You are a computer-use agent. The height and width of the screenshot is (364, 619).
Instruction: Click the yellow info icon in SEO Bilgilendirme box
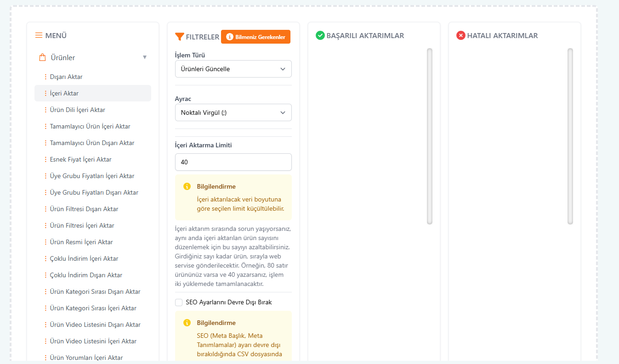tap(187, 323)
